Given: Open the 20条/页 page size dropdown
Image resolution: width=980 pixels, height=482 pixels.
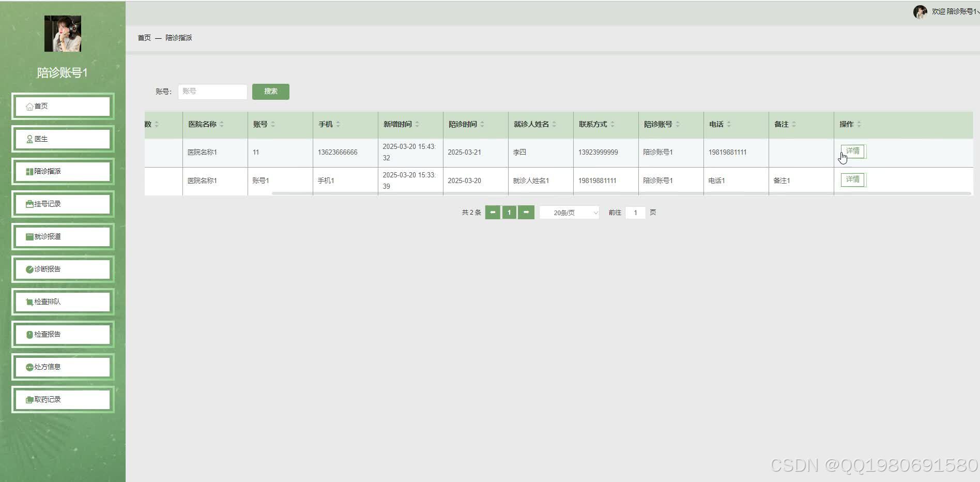Looking at the screenshot, I should [x=569, y=213].
